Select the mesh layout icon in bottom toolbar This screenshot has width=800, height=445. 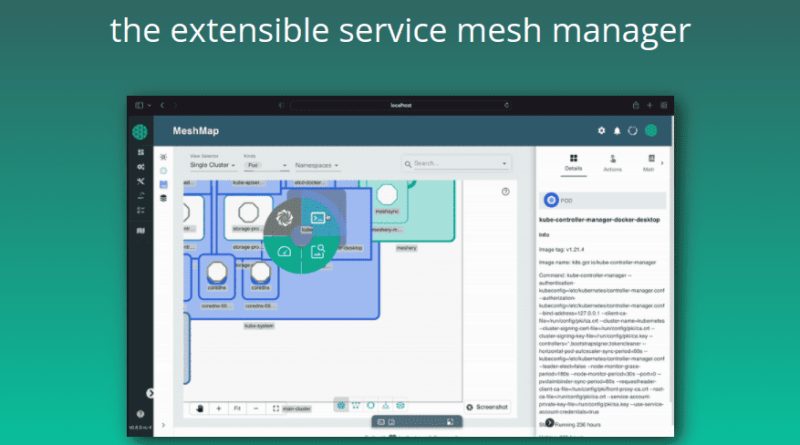point(341,405)
